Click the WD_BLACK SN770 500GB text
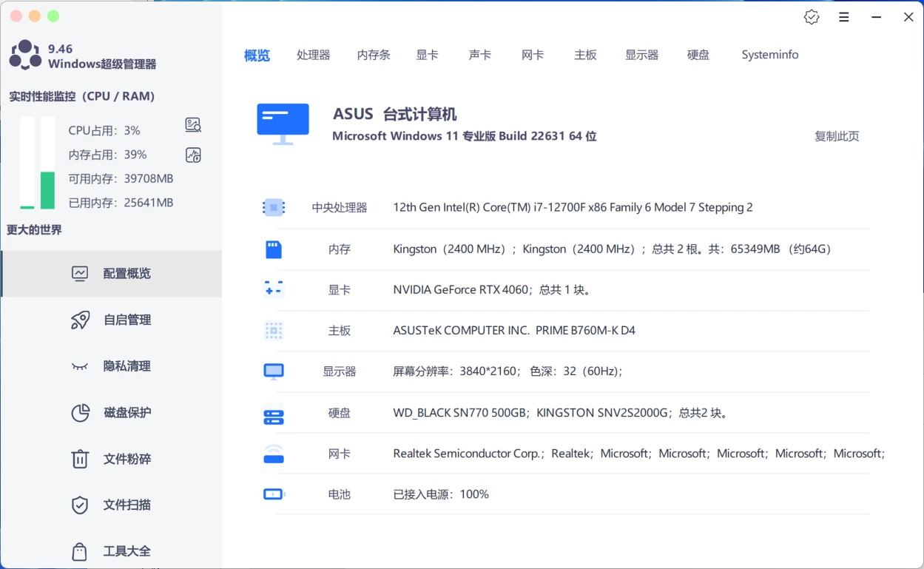This screenshot has height=569, width=924. tap(562, 413)
